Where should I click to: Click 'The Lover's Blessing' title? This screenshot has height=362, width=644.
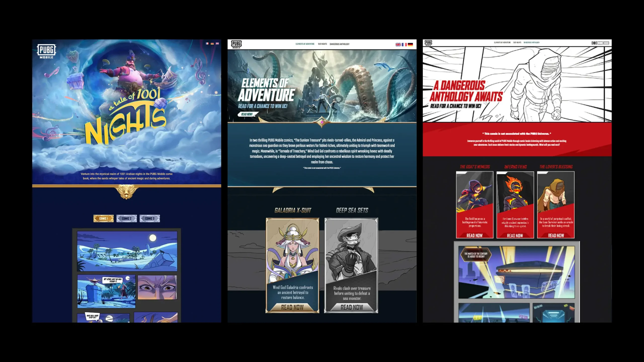pyautogui.click(x=556, y=167)
